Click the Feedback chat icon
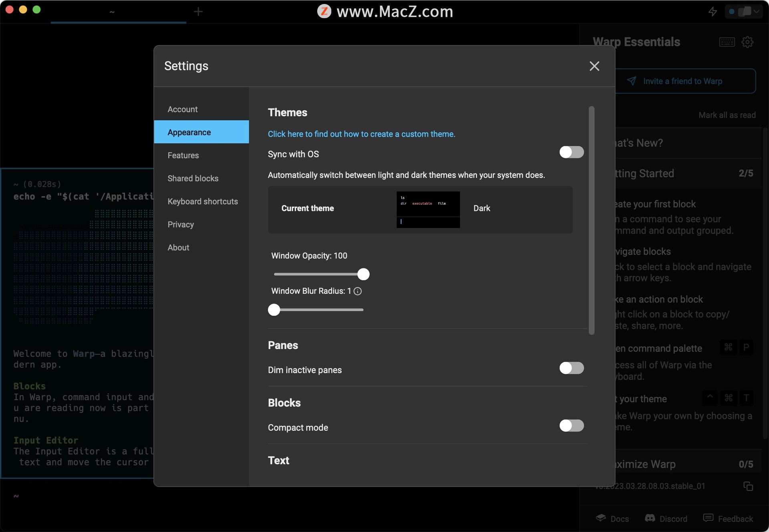 708,518
